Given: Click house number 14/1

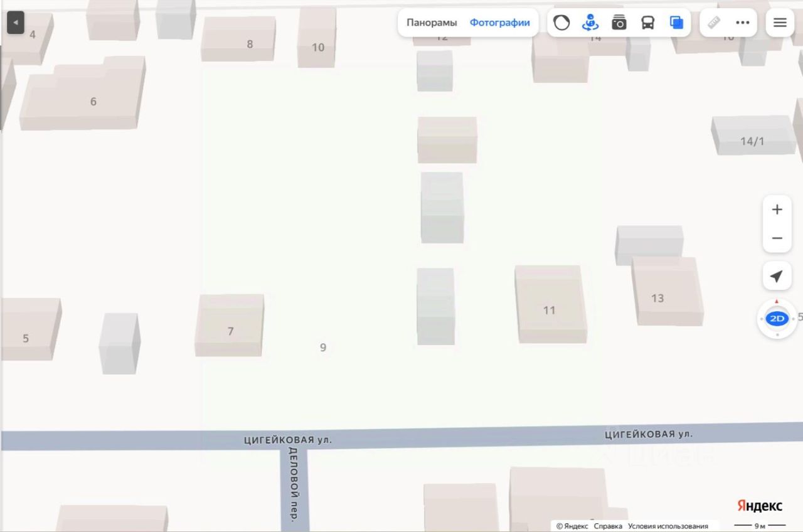Looking at the screenshot, I should (752, 141).
